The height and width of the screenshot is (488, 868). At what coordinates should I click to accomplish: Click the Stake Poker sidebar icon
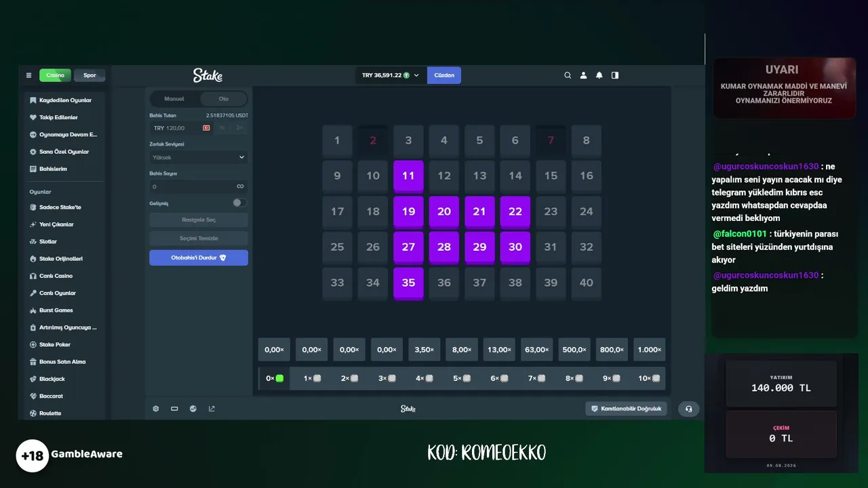click(x=33, y=344)
